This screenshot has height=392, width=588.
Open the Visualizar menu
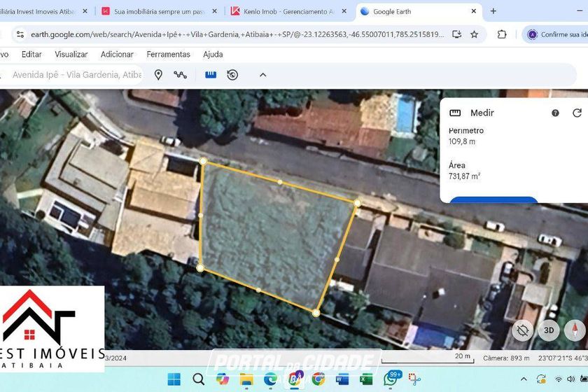(71, 55)
